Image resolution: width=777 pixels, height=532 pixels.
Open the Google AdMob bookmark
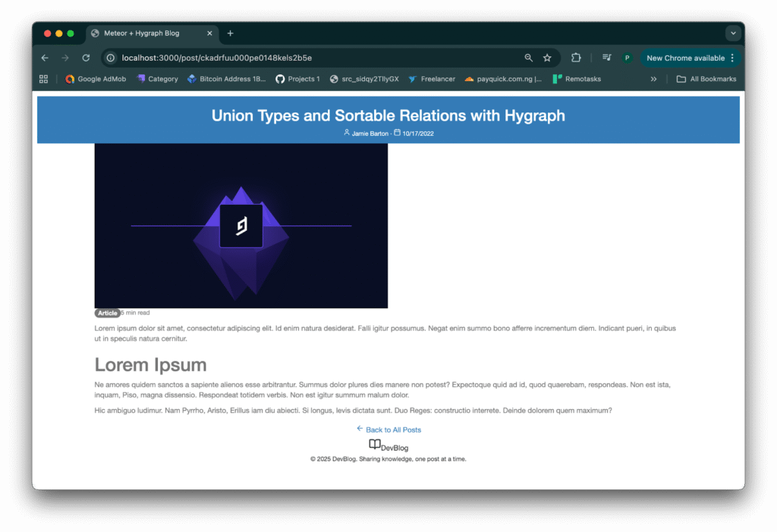click(x=96, y=79)
